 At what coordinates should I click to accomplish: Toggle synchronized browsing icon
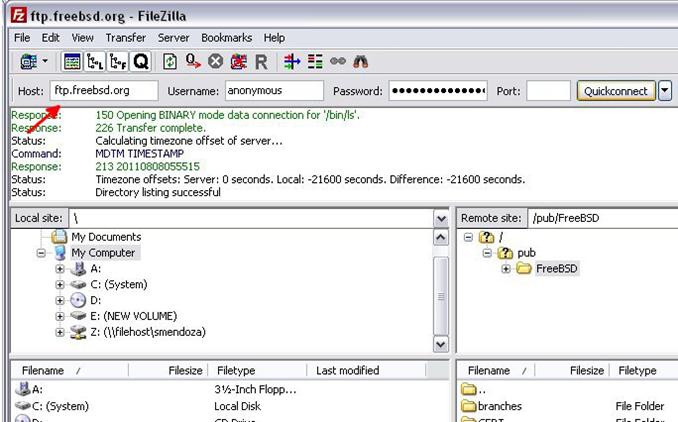(338, 61)
